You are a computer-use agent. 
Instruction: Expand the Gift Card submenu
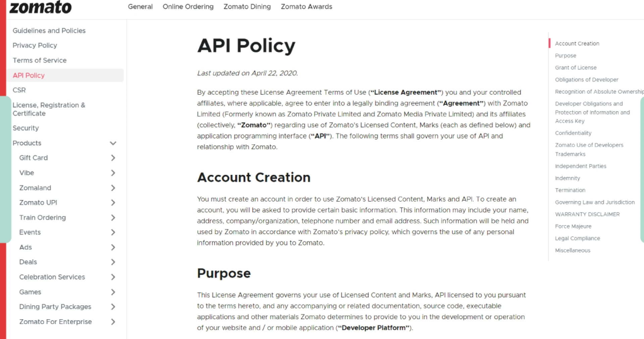113,157
